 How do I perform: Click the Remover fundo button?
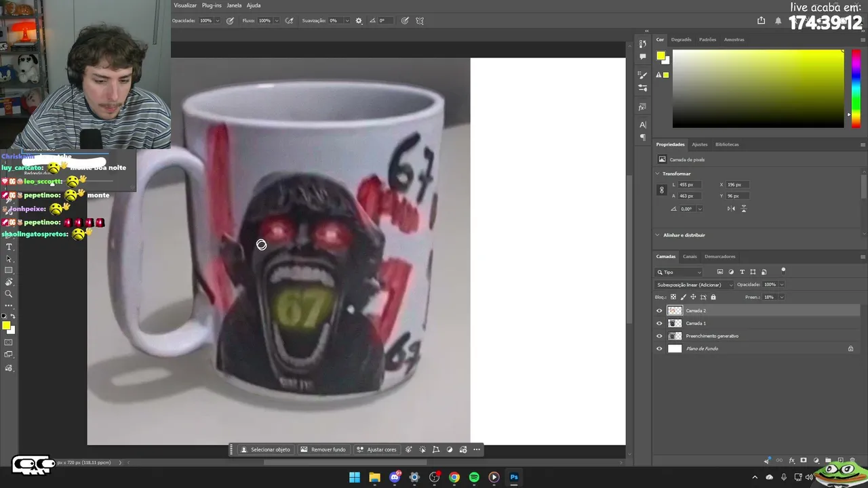[323, 449]
